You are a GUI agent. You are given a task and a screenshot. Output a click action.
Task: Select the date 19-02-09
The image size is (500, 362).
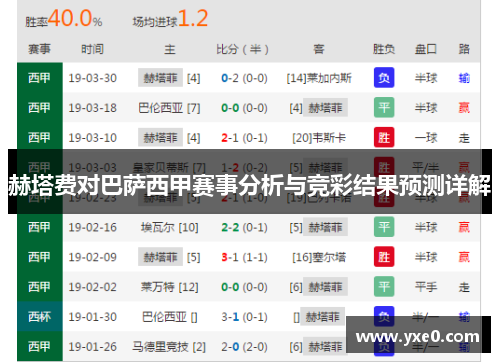click(93, 257)
